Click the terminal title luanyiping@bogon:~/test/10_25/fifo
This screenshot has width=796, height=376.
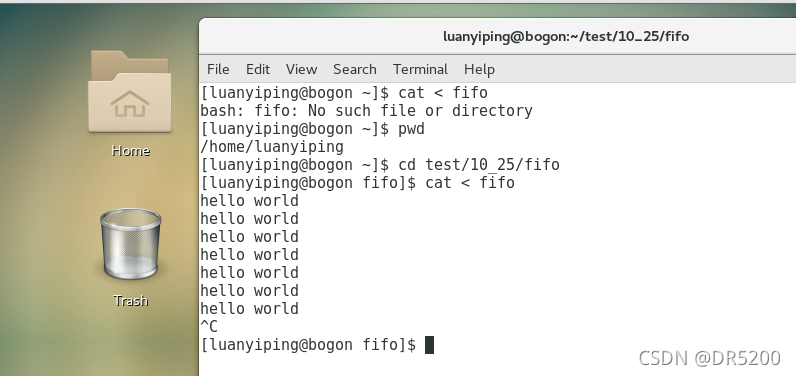click(566, 36)
